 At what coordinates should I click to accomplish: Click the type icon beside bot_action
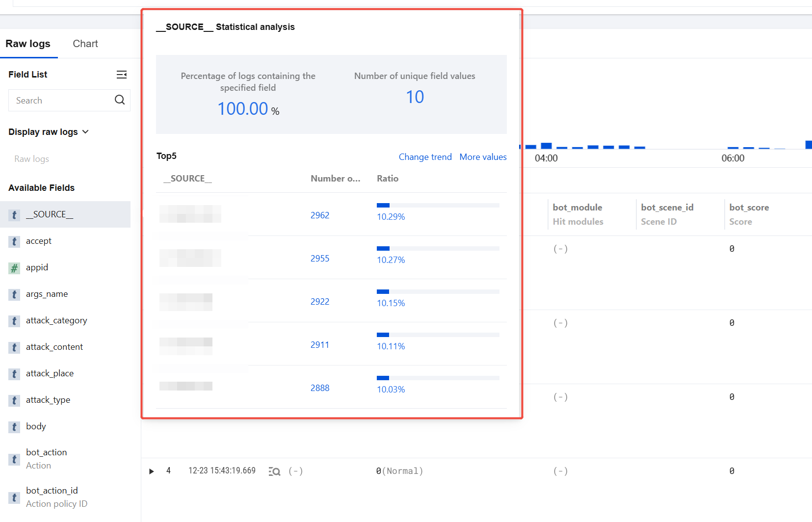click(x=14, y=459)
